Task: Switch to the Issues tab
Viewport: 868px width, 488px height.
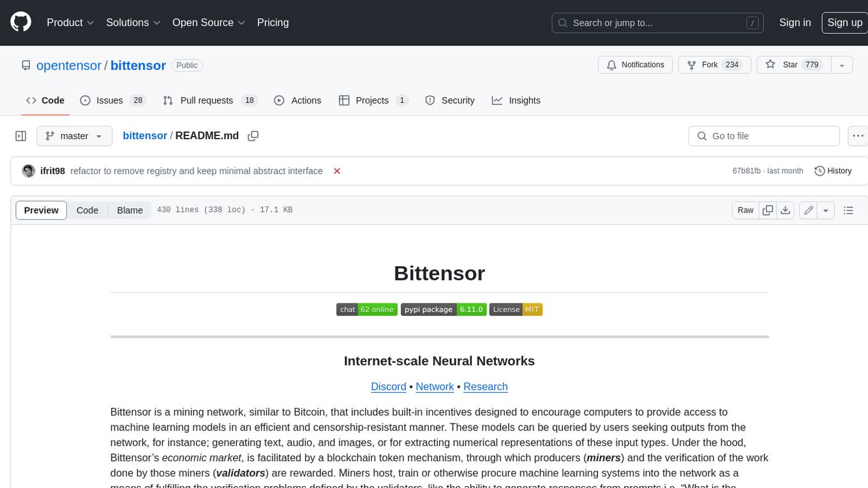Action: point(113,100)
